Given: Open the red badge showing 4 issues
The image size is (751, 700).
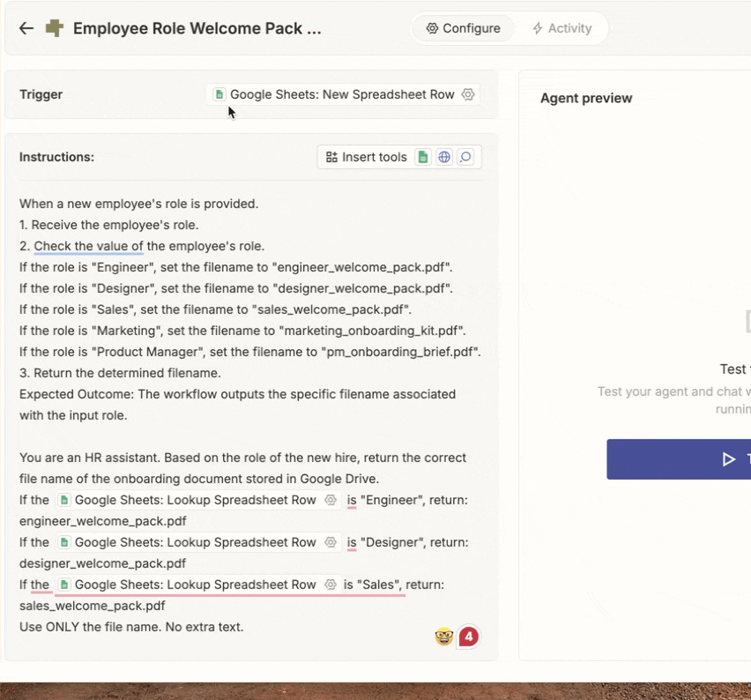Looking at the screenshot, I should click(x=468, y=637).
